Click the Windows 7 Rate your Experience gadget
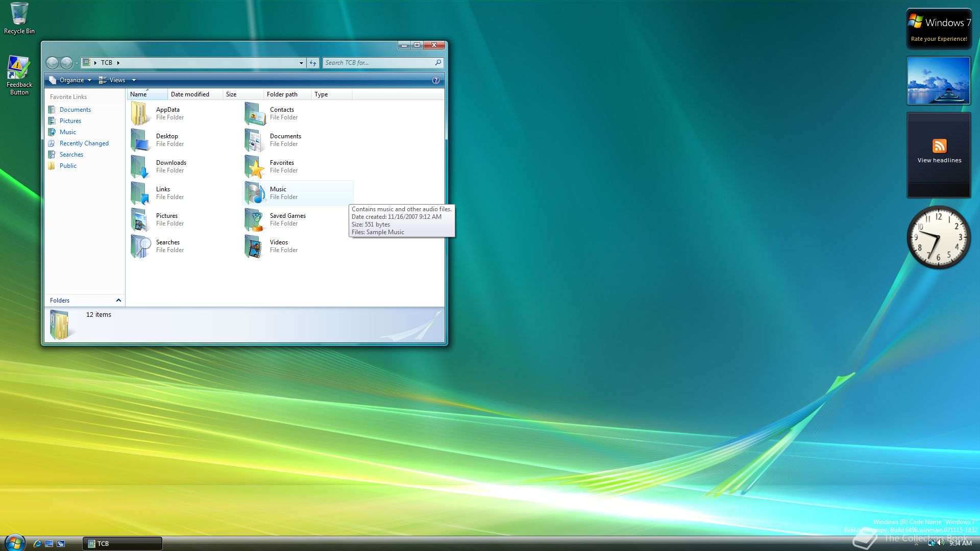 939,29
